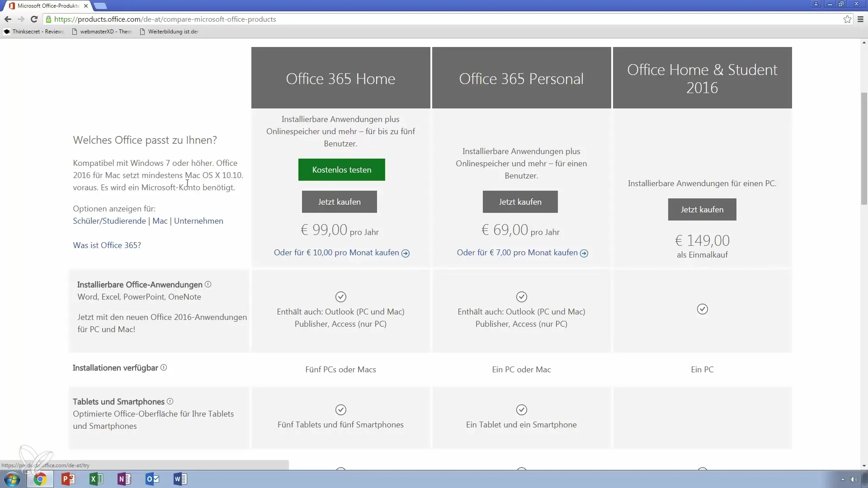Viewport: 868px width, 488px height.
Task: Click the system tray volume icon
Action: [x=854, y=479]
